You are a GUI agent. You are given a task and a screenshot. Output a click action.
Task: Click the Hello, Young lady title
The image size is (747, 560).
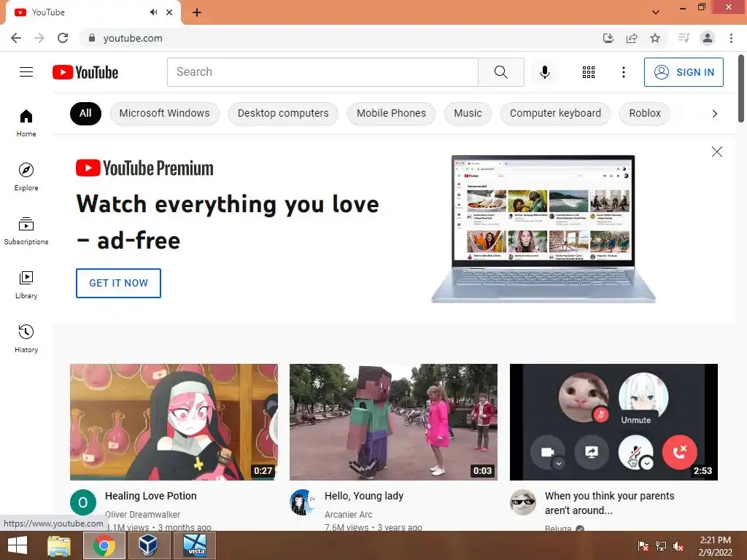coord(364,496)
